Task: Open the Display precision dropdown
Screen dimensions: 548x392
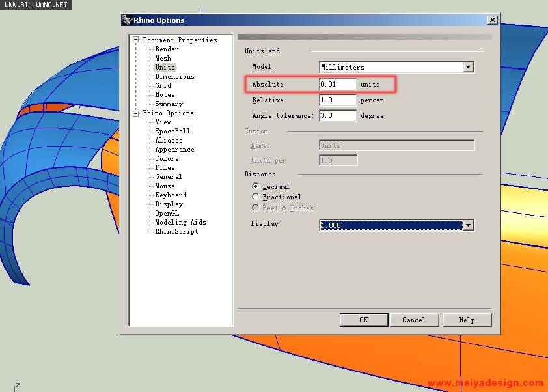Action: [468, 225]
